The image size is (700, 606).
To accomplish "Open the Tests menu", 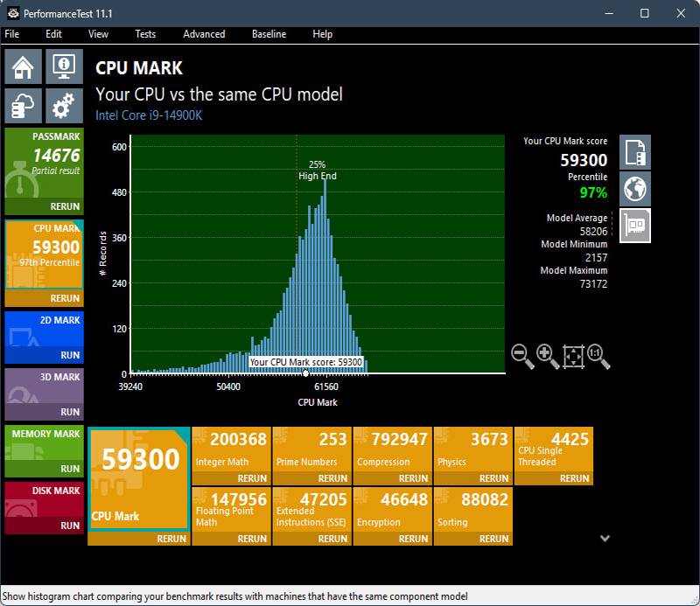I will click(145, 34).
